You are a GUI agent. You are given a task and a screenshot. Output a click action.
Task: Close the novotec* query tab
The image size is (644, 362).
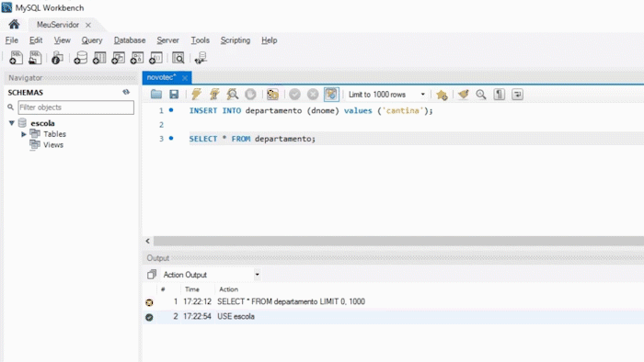coord(185,77)
